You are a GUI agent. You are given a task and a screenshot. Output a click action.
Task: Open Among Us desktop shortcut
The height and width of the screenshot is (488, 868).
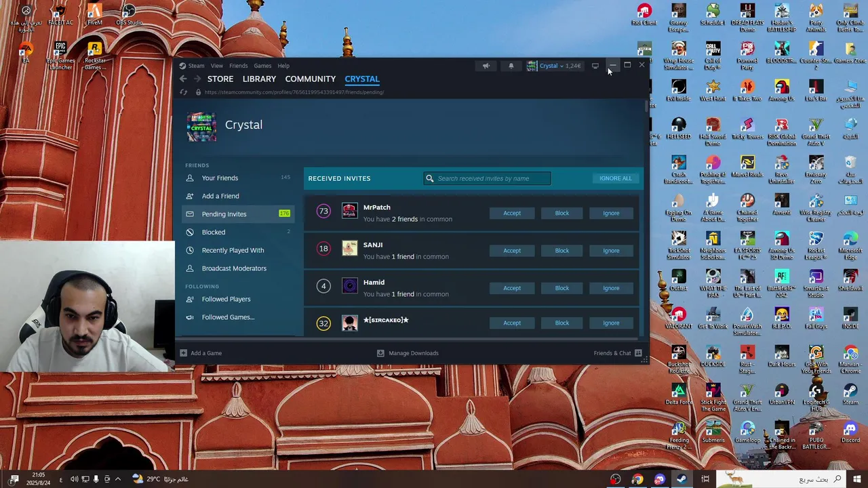point(781,90)
